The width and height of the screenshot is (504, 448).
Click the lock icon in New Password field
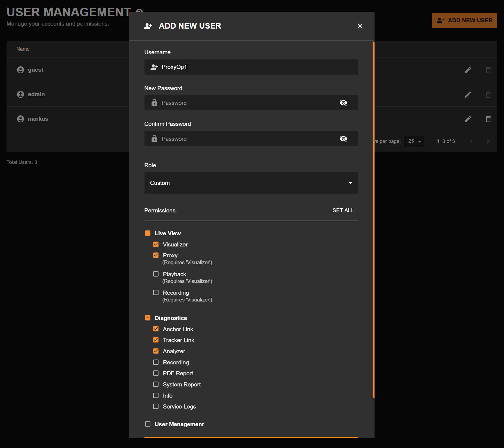coord(155,103)
